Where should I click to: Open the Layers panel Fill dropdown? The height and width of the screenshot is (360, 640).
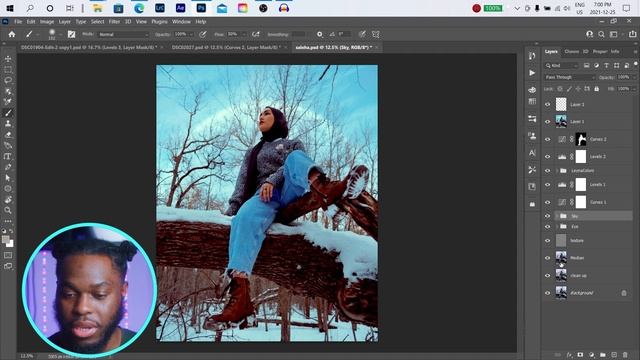(x=634, y=89)
